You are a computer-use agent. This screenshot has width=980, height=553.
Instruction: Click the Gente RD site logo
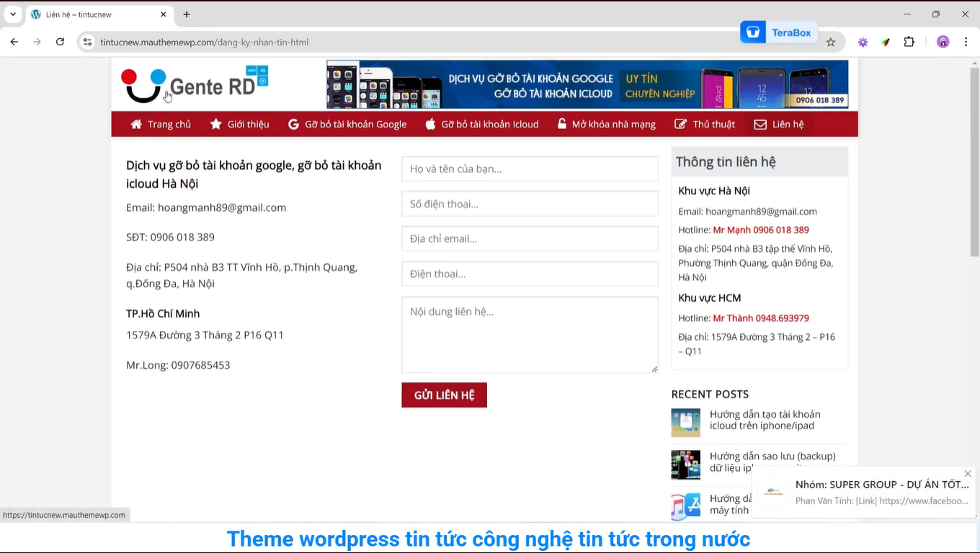195,84
